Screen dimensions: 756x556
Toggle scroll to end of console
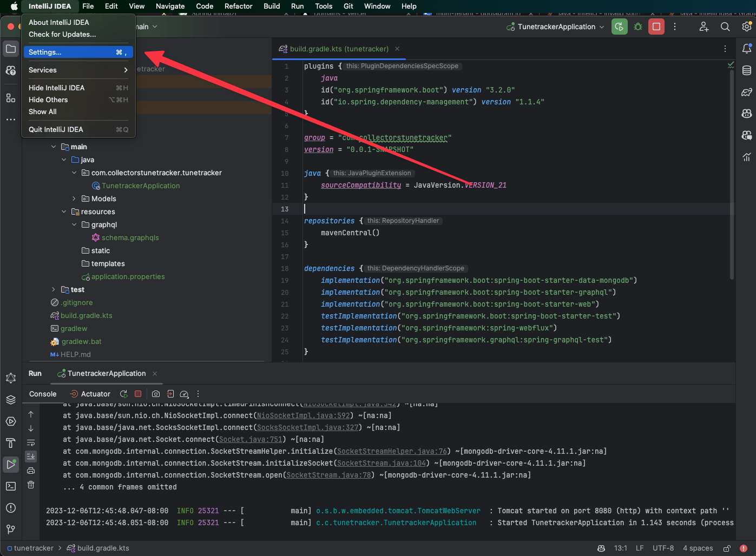click(x=31, y=456)
